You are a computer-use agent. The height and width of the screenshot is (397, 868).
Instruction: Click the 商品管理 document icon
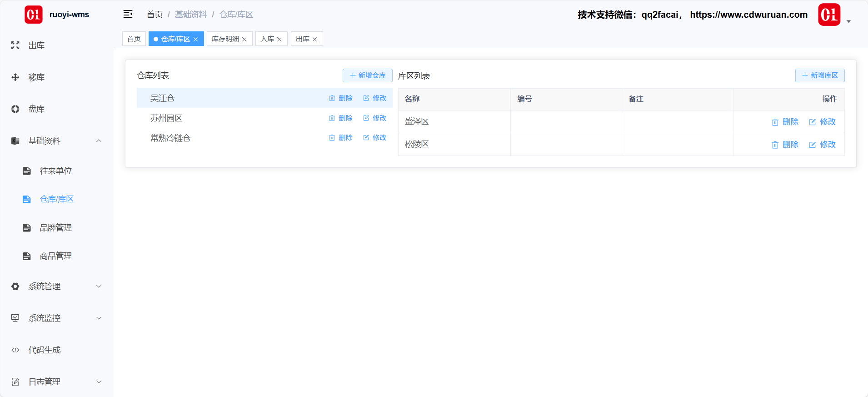(27, 256)
